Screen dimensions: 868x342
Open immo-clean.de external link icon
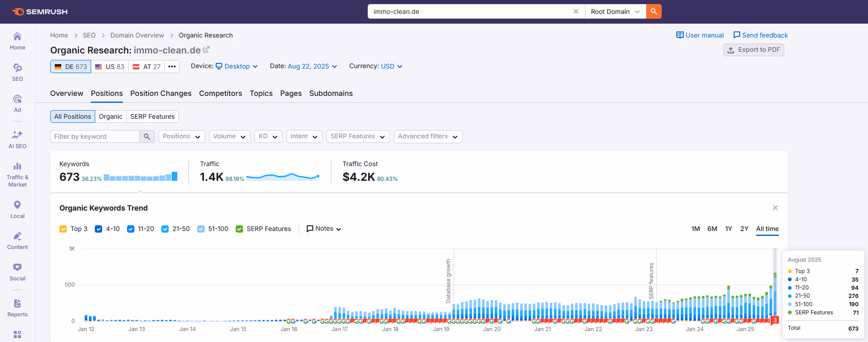coord(206,50)
